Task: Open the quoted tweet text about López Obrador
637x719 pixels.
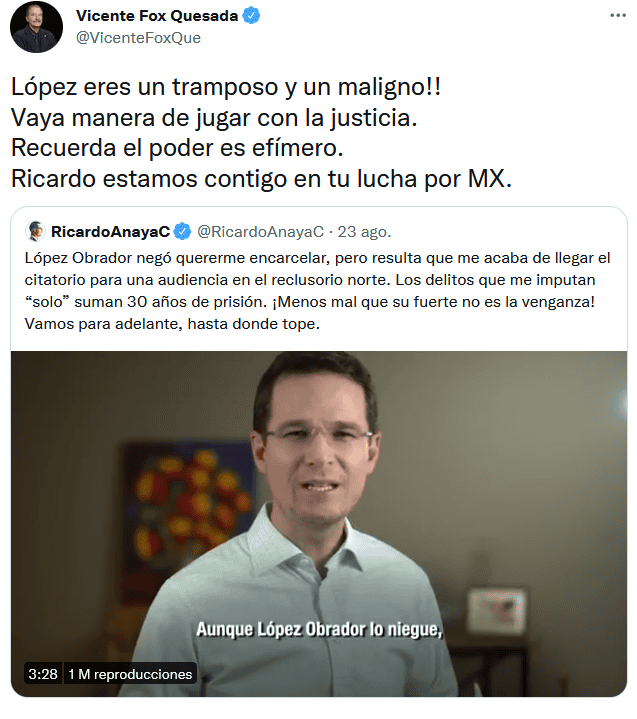Action: [317, 291]
